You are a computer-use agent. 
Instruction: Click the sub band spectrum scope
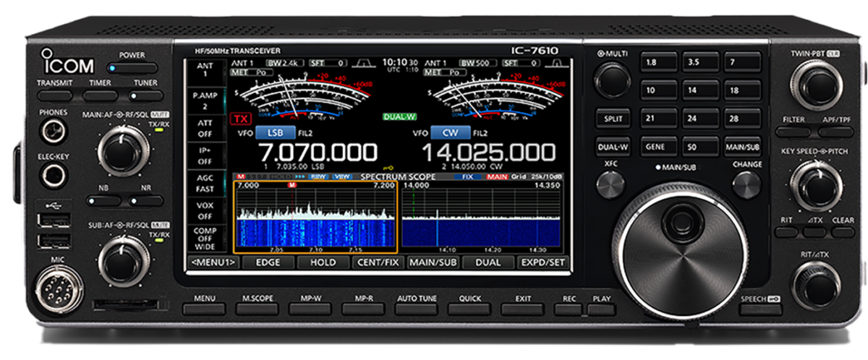[482, 217]
